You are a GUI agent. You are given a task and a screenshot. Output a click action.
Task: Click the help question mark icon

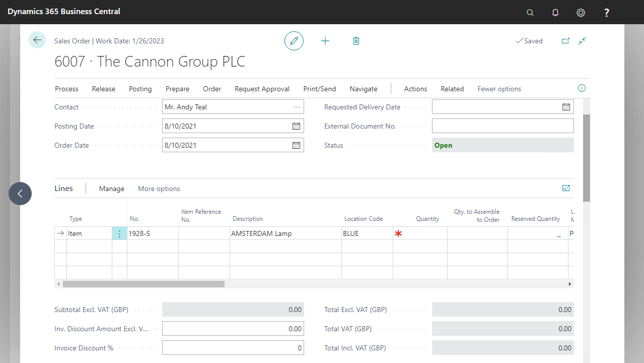(x=607, y=12)
